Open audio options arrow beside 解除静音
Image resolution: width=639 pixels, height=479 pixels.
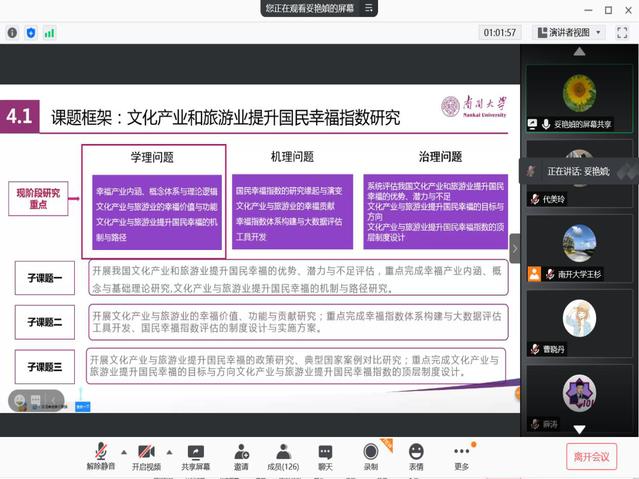point(122,451)
